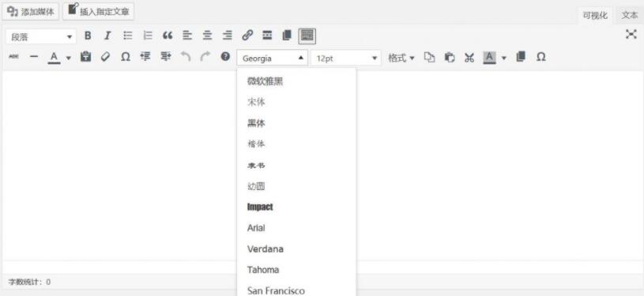The image size is (644, 296).
Task: Increase the paragraph indent
Action: click(x=165, y=57)
